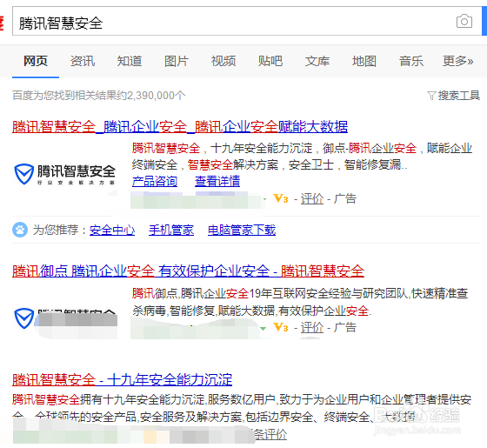Click the 广告 label in second result
Image resolution: width=487 pixels, height=448 pixels.
(x=345, y=328)
